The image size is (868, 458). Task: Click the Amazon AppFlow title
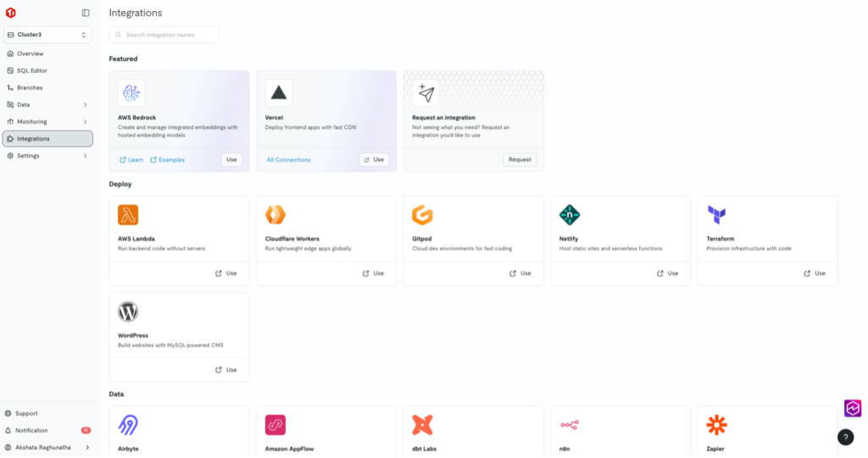point(289,450)
